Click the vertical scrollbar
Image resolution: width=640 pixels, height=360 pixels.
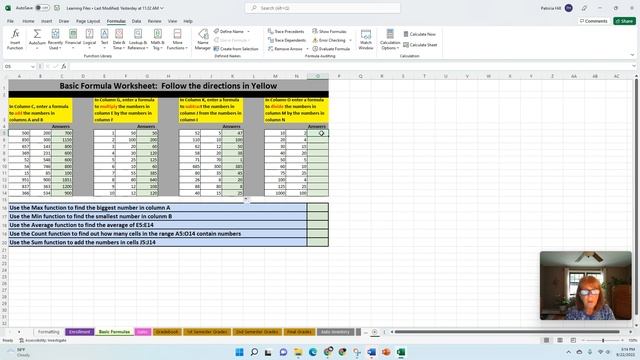coord(636,198)
